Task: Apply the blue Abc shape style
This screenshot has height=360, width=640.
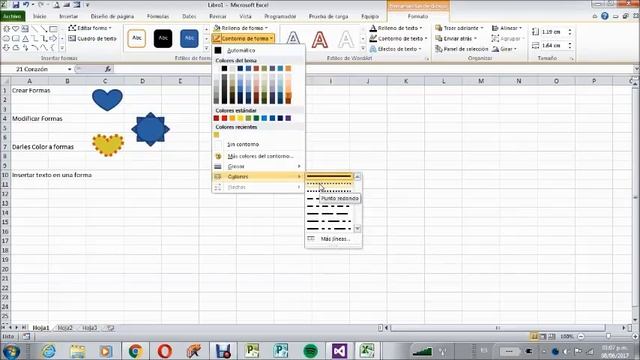Action: [189, 38]
